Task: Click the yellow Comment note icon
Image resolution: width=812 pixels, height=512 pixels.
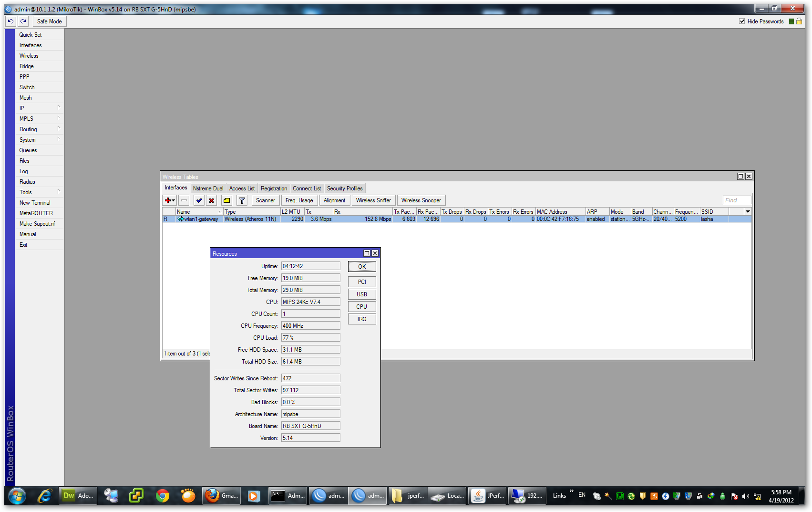Action: (227, 200)
